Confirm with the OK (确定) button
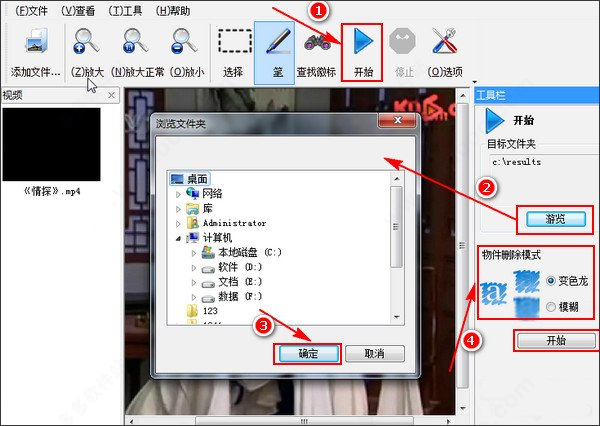 point(306,354)
